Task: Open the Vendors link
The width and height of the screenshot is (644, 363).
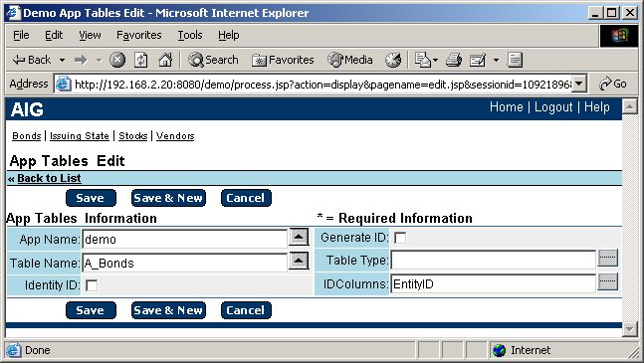Action: [x=175, y=136]
